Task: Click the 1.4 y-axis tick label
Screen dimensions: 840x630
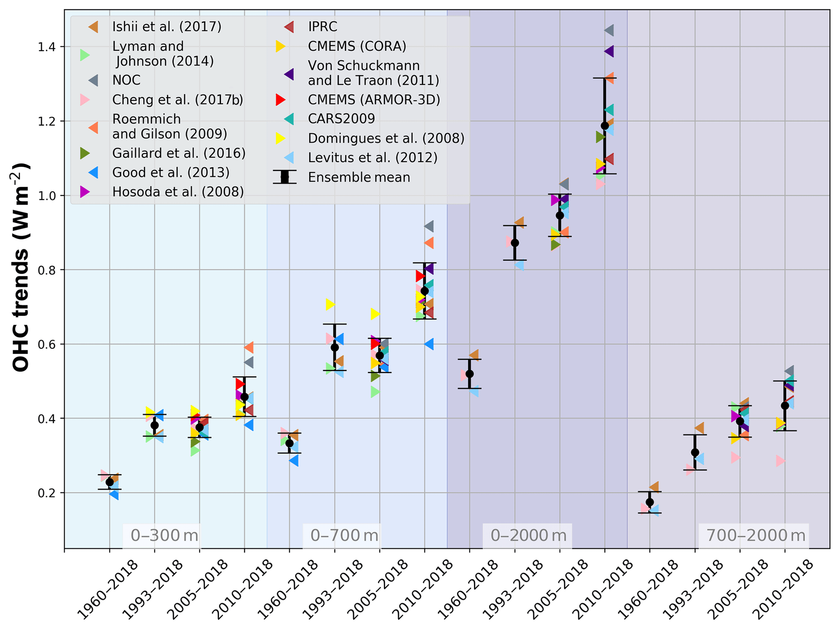Action: coord(47,47)
